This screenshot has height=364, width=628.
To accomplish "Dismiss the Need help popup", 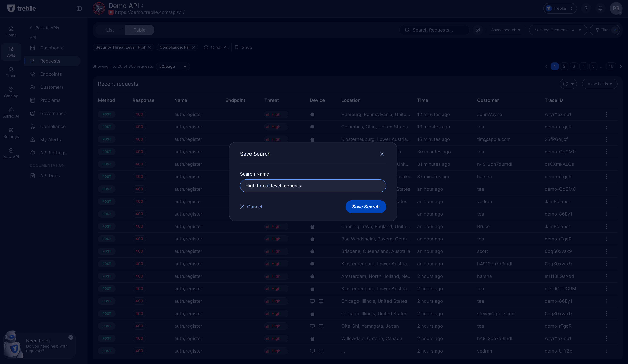I will [71, 337].
